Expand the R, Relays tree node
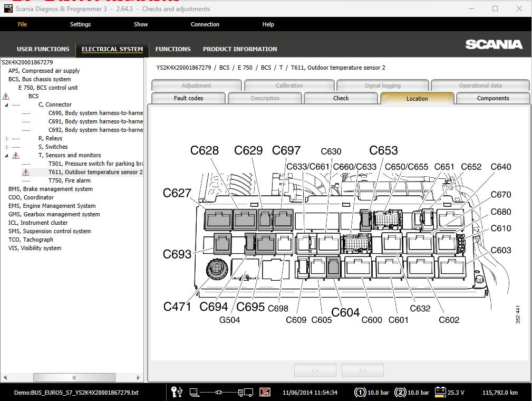Image resolution: width=532 pixels, height=401 pixels. click(7, 139)
